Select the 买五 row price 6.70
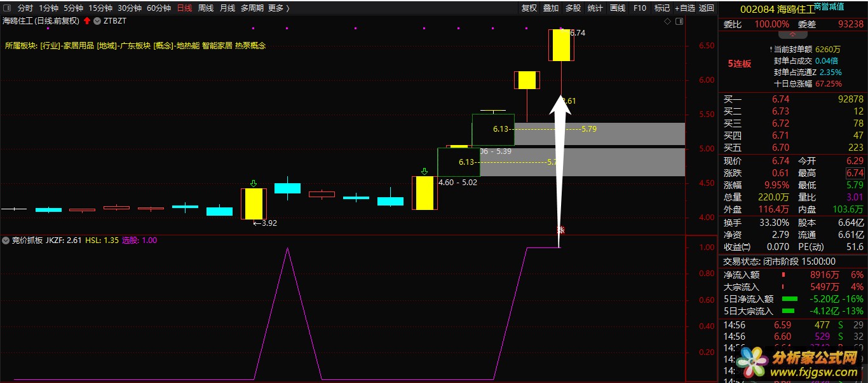This screenshot has height=383, width=868. pos(780,148)
